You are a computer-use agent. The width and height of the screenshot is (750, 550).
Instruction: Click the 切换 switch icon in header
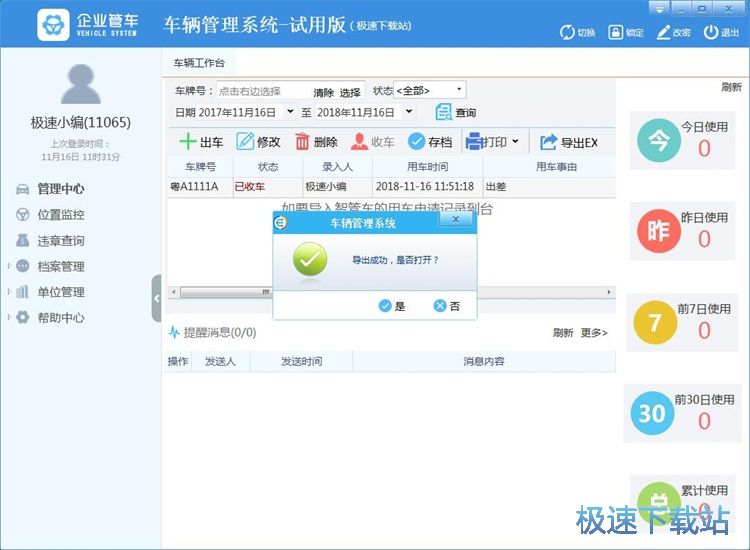click(x=567, y=32)
